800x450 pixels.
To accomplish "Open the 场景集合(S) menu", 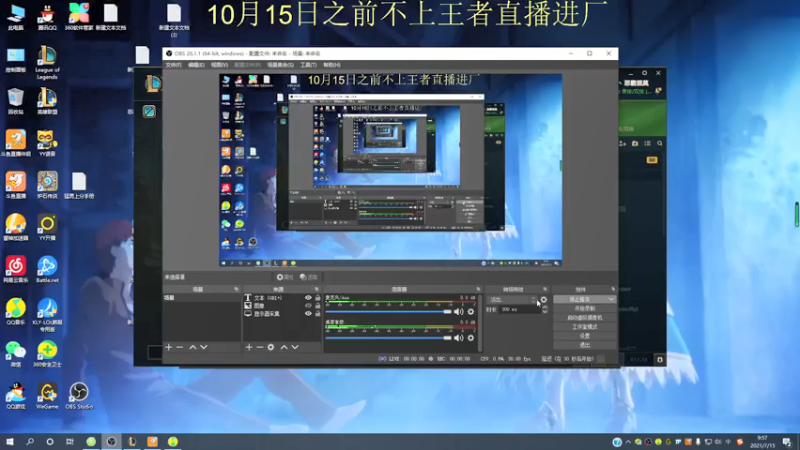I will (x=281, y=65).
